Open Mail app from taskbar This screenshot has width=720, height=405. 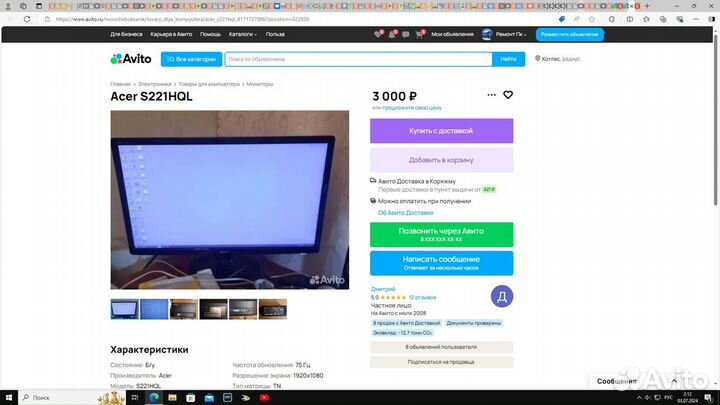click(x=209, y=397)
